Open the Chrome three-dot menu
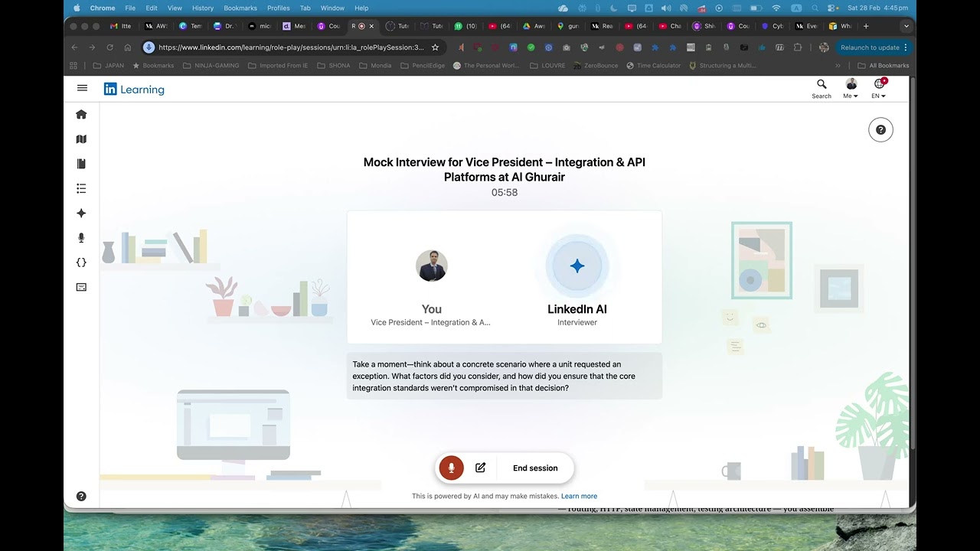 [x=906, y=47]
